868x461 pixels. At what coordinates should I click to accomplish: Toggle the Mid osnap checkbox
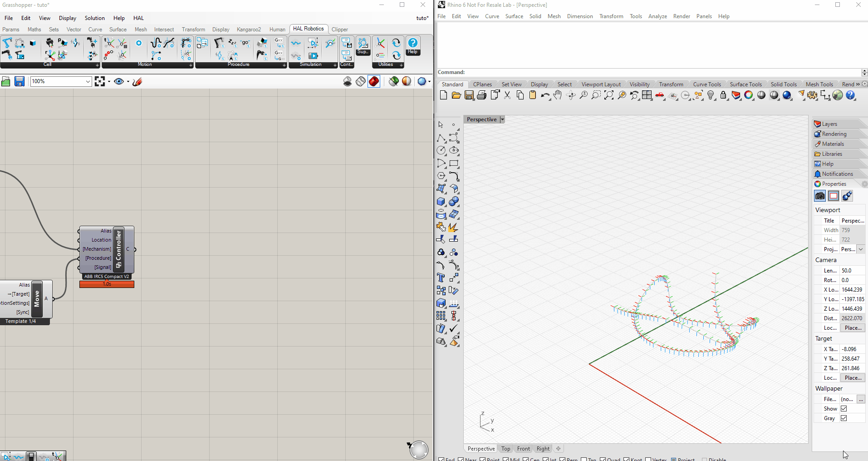[x=505, y=459]
